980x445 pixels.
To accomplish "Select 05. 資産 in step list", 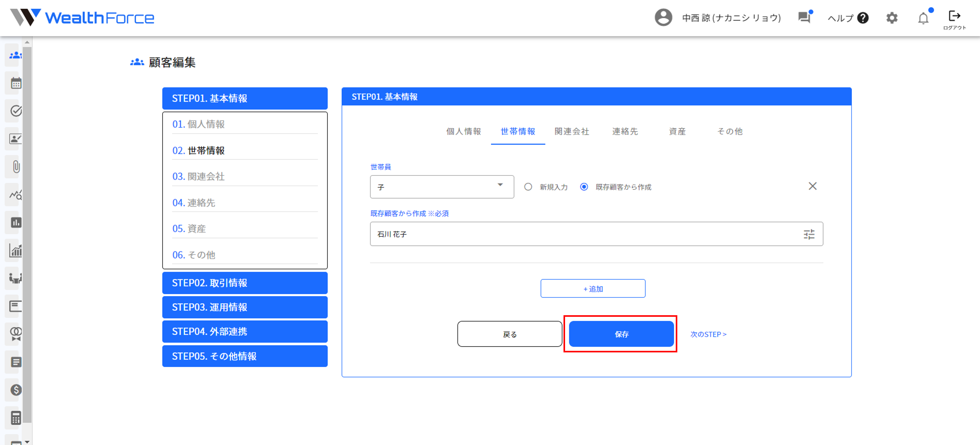I will [x=245, y=229].
